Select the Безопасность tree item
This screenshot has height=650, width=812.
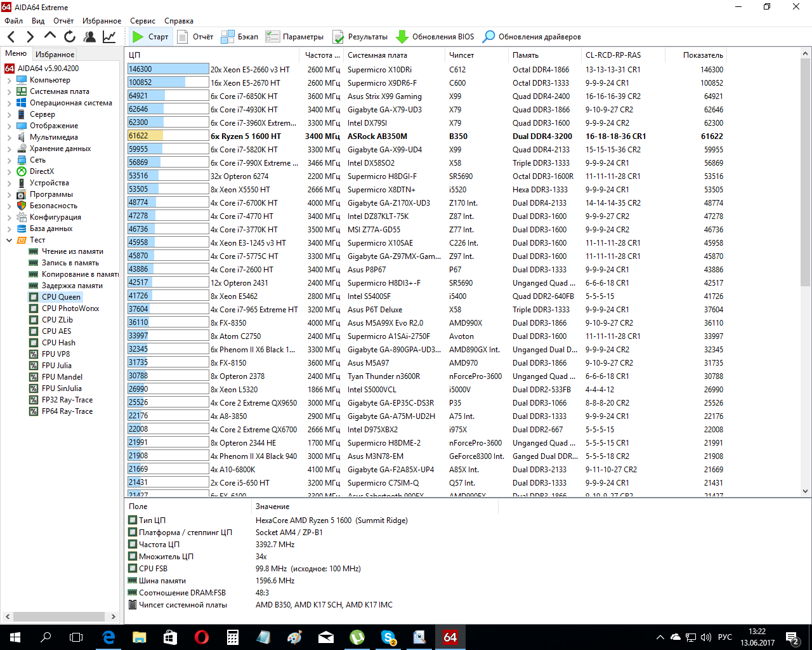coord(46,206)
